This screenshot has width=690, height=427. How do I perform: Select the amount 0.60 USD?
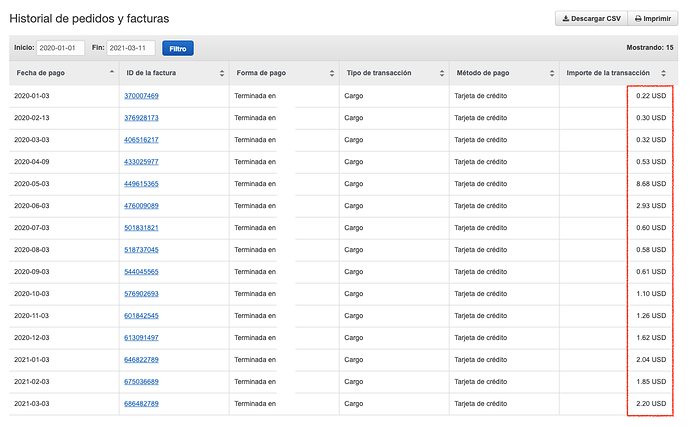click(x=651, y=228)
